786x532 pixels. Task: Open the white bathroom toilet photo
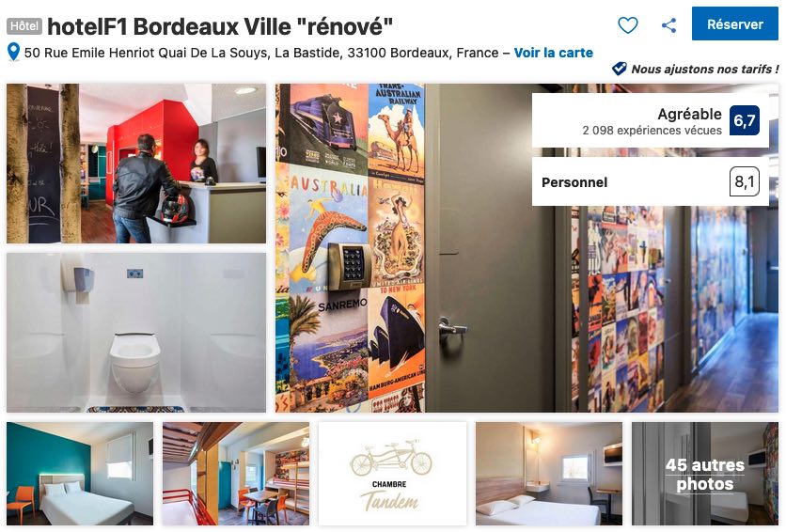point(136,333)
